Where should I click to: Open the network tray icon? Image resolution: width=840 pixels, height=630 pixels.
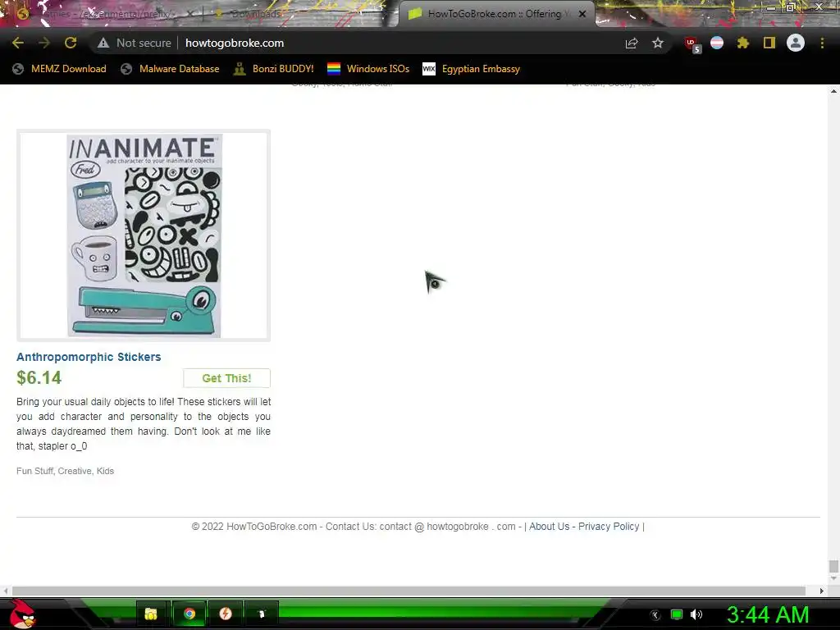(677, 614)
